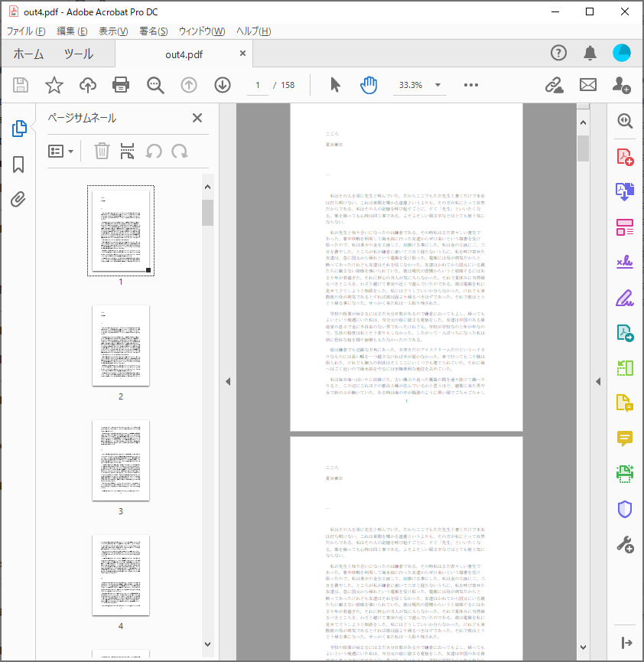
Task: Switch to the ホーム tab
Action: 28,54
